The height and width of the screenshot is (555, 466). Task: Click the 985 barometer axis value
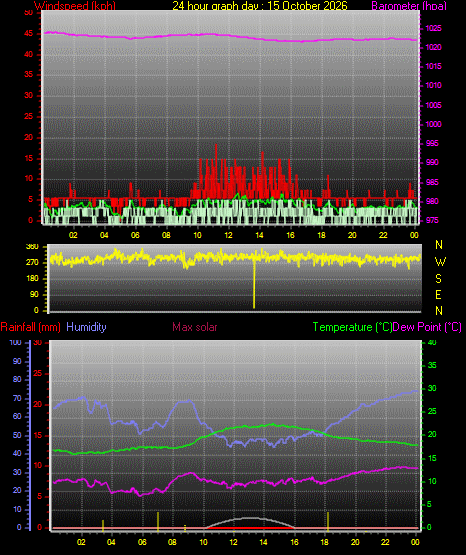(432, 183)
